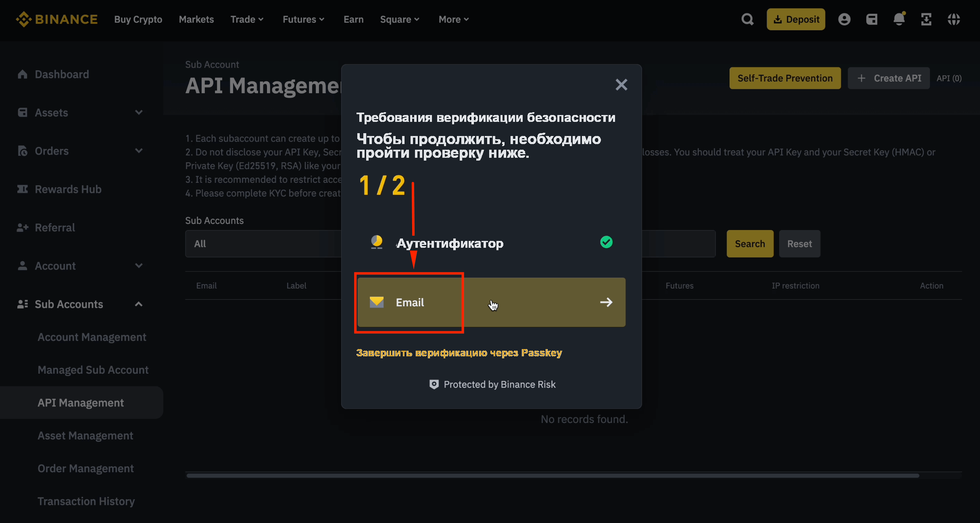The width and height of the screenshot is (980, 523).
Task: Click the Search button
Action: (x=750, y=244)
